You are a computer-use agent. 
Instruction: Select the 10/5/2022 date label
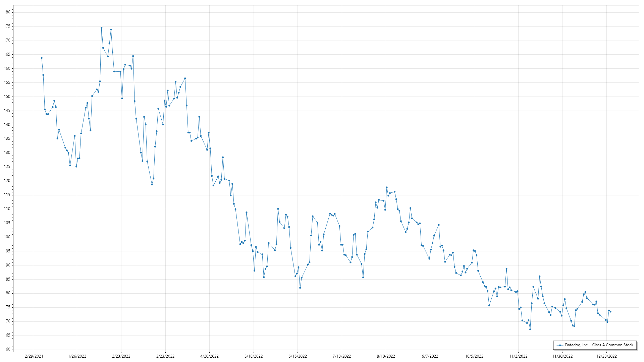(474, 356)
